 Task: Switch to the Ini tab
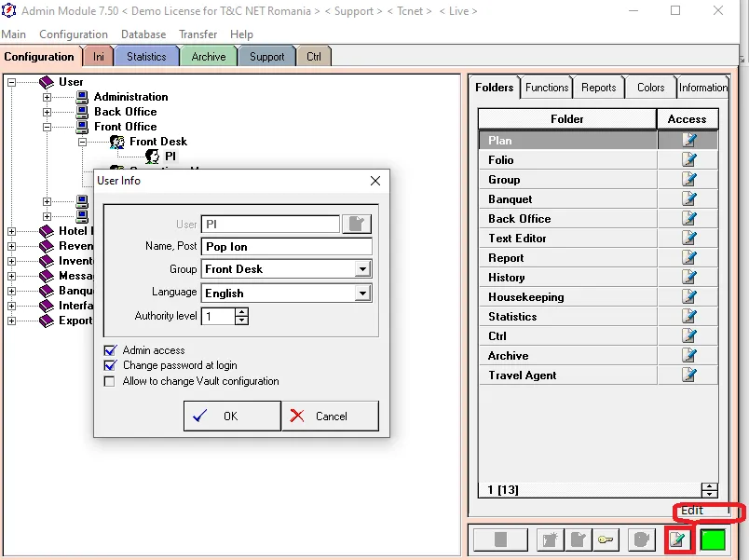99,57
